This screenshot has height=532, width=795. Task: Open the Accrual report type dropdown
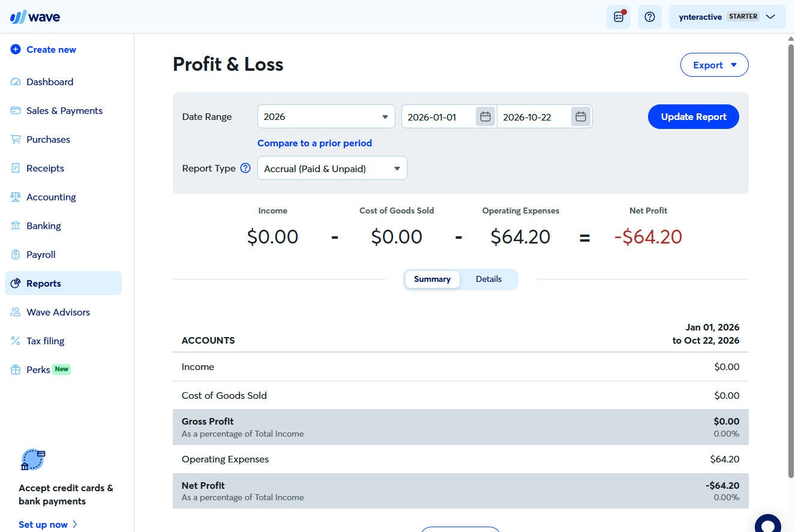(332, 169)
